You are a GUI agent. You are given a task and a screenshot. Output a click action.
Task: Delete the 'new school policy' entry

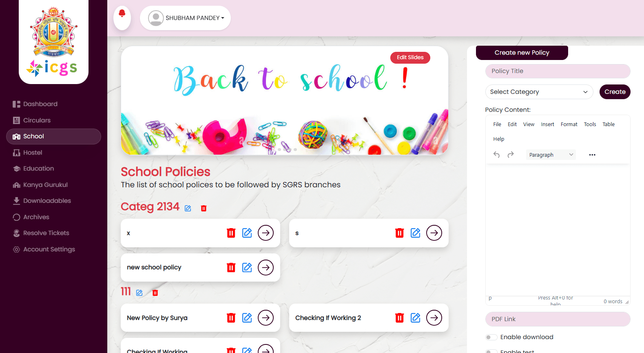[231, 267]
